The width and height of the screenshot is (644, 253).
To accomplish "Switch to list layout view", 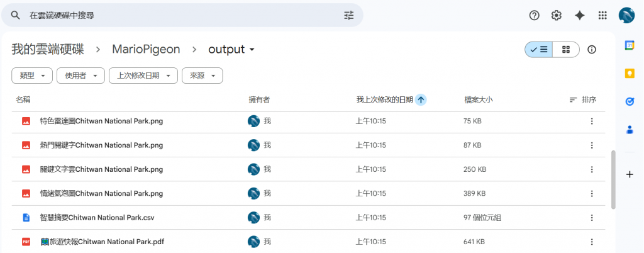I will pyautogui.click(x=539, y=50).
